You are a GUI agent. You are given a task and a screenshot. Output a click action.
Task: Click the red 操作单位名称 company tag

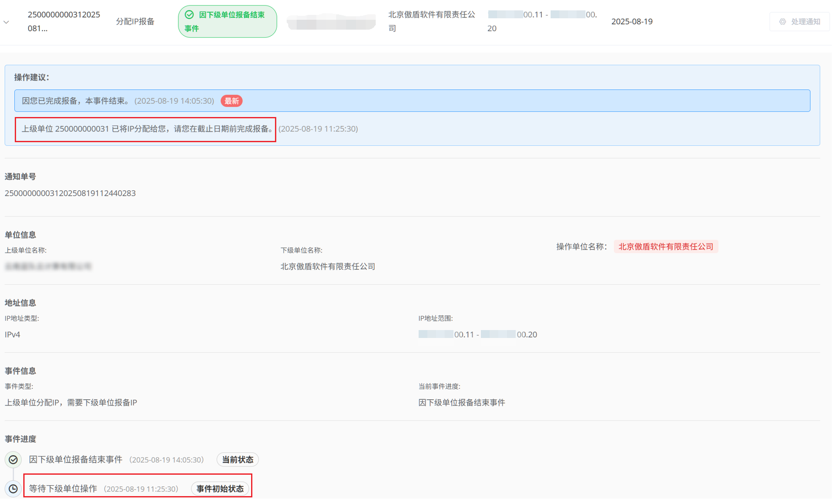(x=665, y=247)
